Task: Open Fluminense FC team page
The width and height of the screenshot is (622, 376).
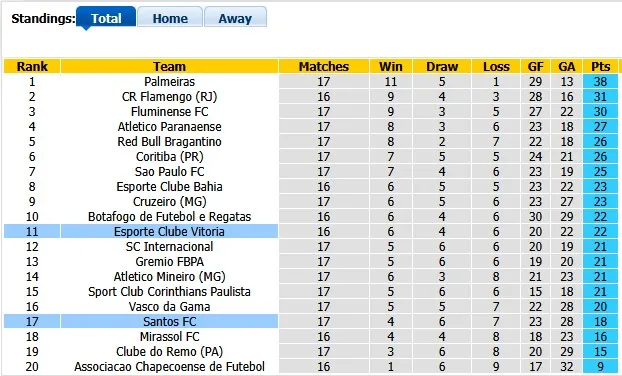Action: pyautogui.click(x=169, y=112)
